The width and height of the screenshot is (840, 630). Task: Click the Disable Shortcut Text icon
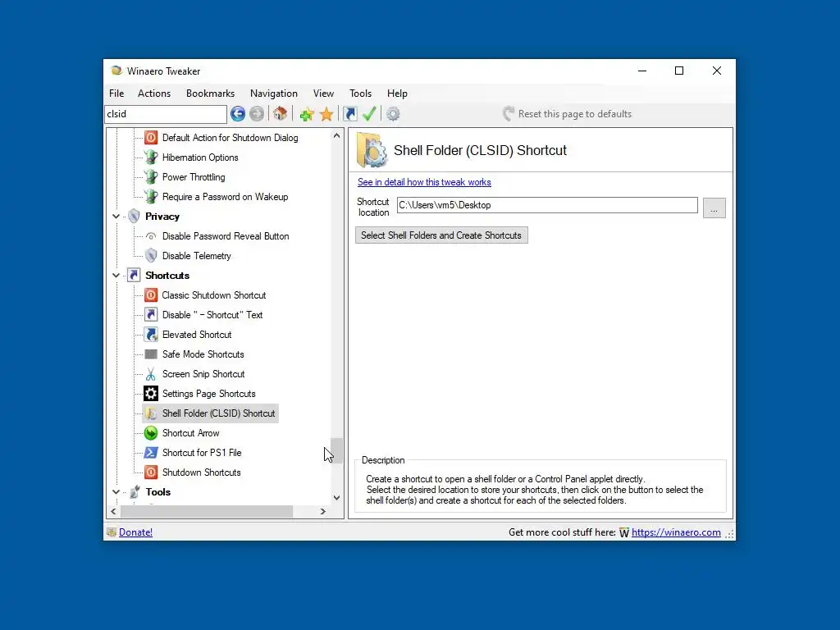[x=151, y=315]
